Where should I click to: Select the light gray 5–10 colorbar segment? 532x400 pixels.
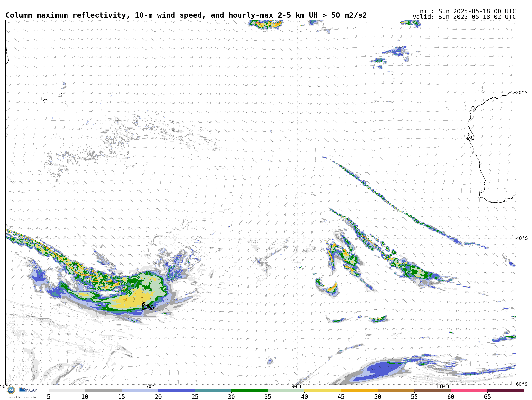[x=67, y=391]
